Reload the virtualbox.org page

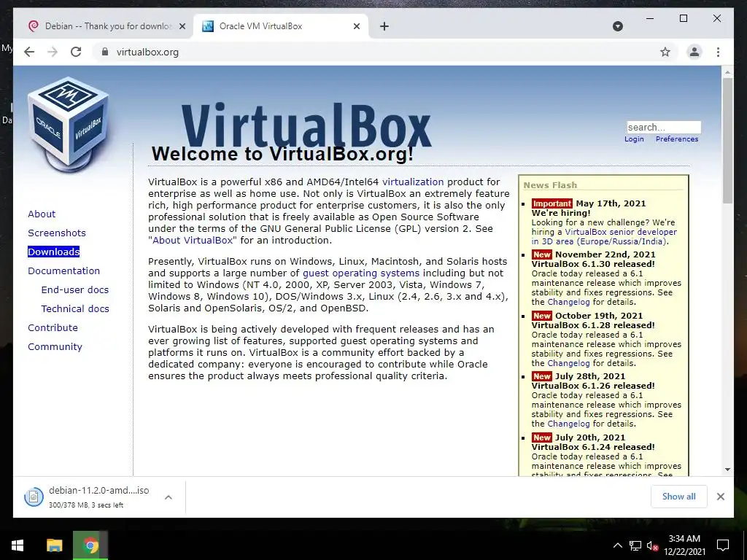(76, 52)
